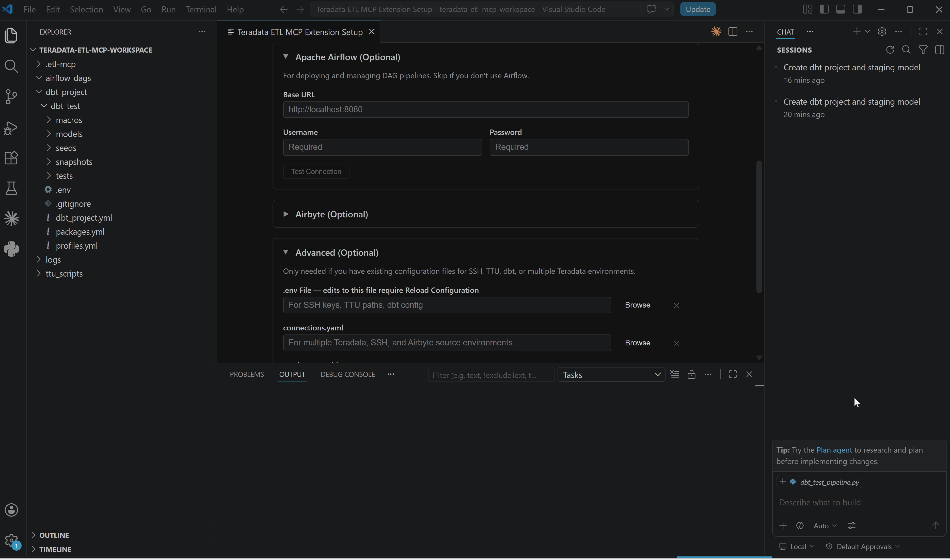Image resolution: width=950 pixels, height=560 pixels.
Task: Expand the models folder
Action: click(x=69, y=134)
